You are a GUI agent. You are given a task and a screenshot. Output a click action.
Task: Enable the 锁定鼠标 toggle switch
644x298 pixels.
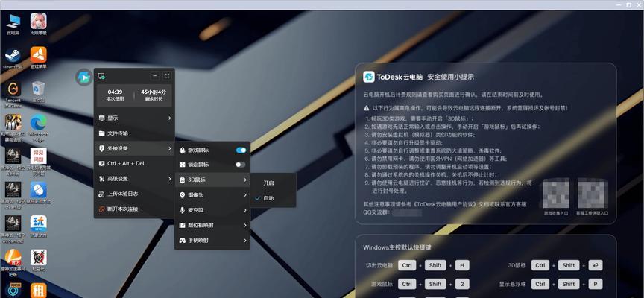(x=241, y=165)
